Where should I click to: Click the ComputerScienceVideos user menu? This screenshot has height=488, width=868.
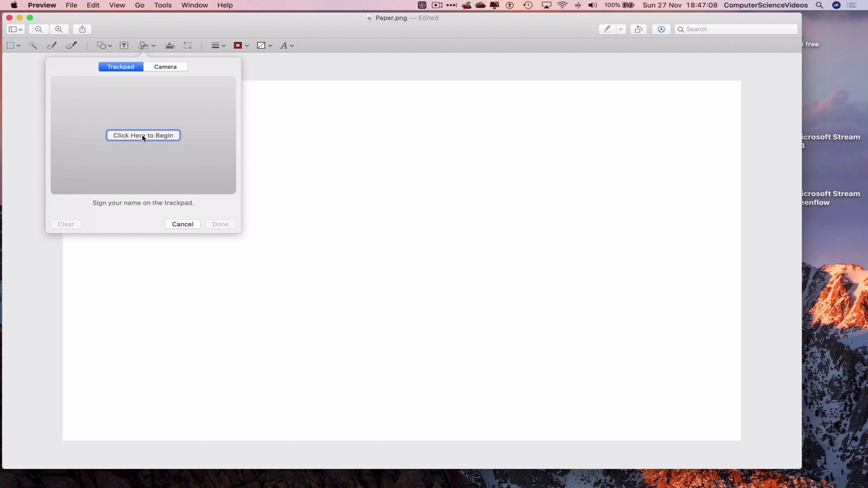(x=766, y=5)
